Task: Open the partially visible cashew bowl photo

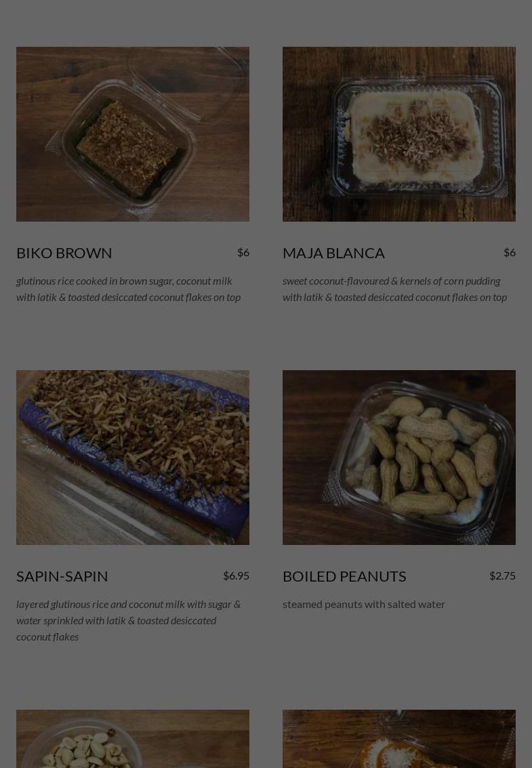Action: tap(133, 739)
